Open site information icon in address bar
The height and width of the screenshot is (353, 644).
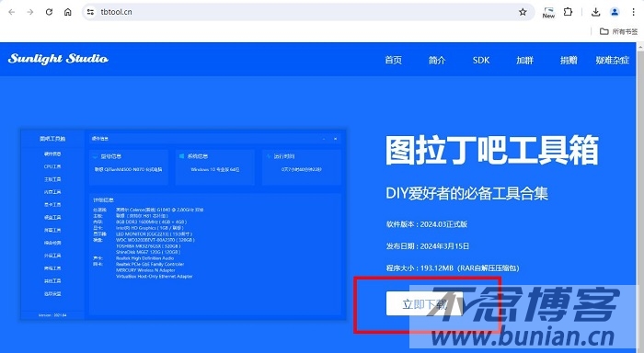(90, 12)
